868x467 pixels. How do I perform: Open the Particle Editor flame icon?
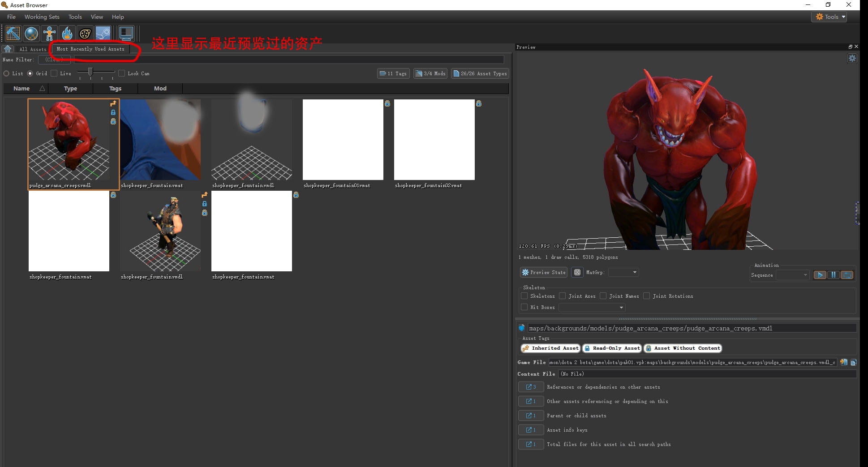pyautogui.click(x=67, y=33)
